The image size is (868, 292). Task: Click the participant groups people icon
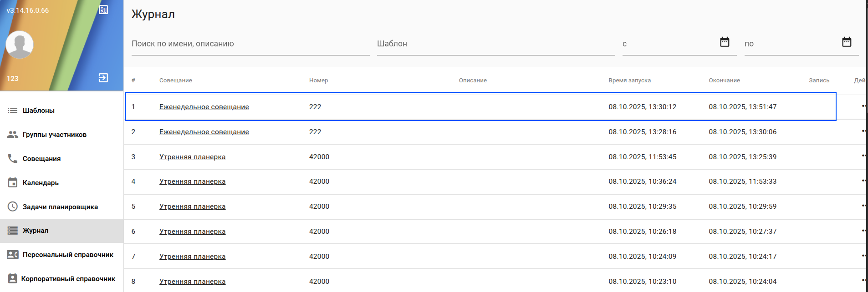(13, 135)
